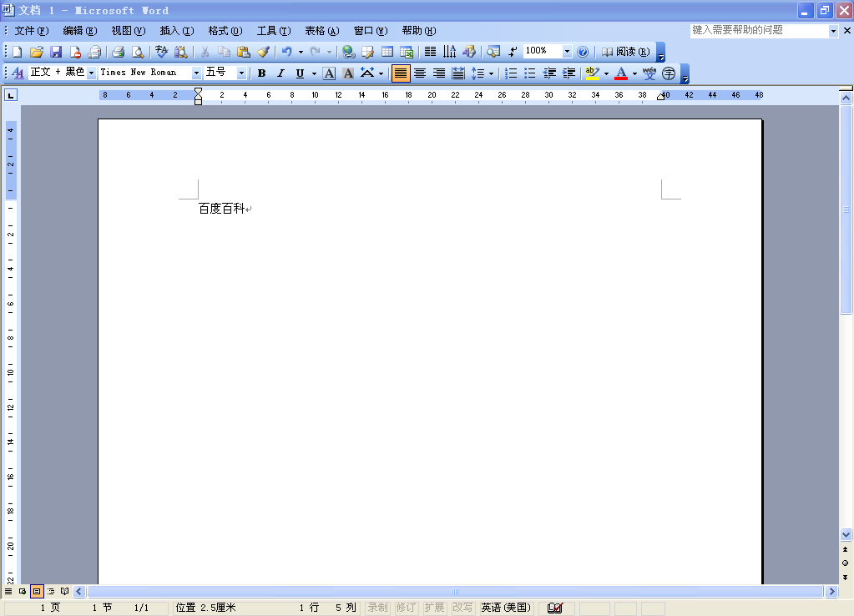Open the Document Map icon
Screen dimensions: 854x616
[493, 52]
